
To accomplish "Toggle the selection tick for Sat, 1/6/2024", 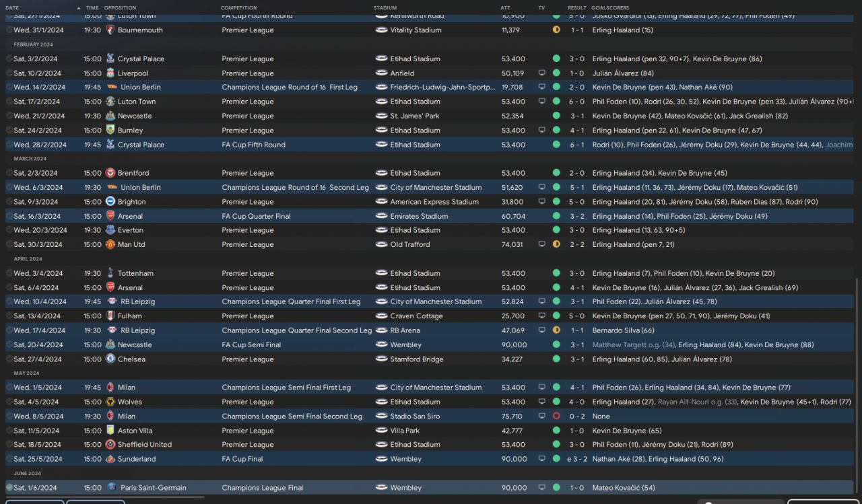I will click(9, 488).
